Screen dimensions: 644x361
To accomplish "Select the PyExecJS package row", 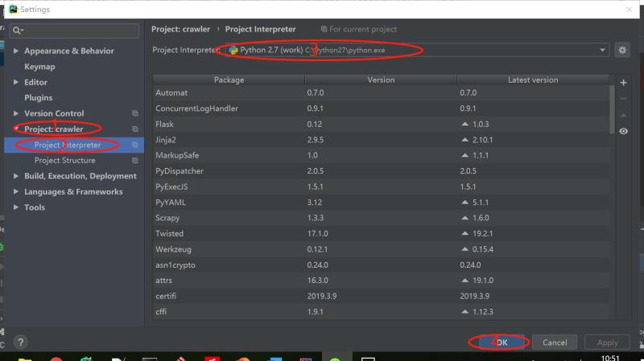I will (x=381, y=187).
